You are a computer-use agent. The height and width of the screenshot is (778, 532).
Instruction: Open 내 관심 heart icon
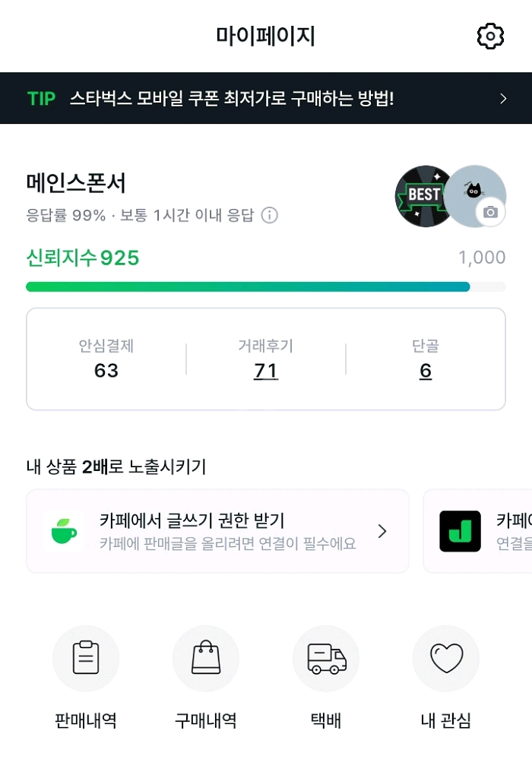pos(446,659)
